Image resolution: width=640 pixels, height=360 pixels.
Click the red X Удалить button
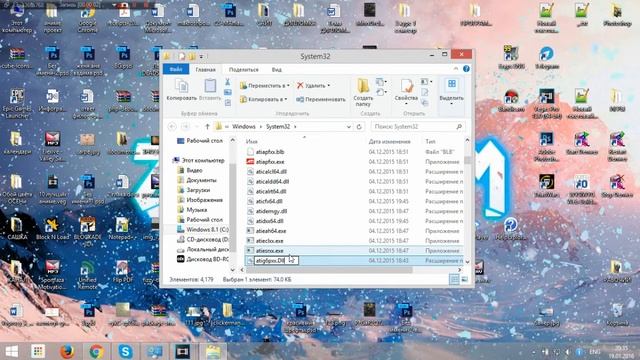pos(311,86)
